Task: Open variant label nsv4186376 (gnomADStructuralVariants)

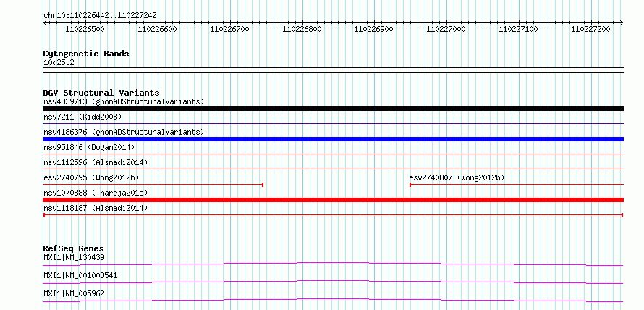Action: [x=124, y=132]
